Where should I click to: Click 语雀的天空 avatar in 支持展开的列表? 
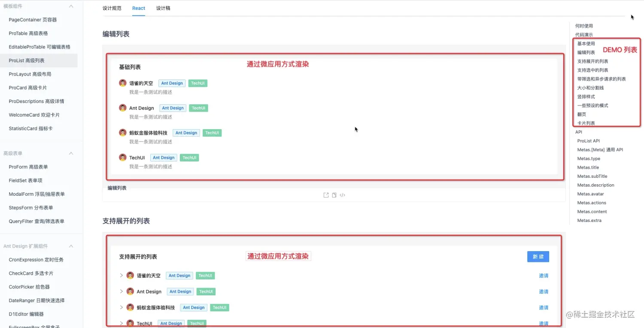[130, 275]
